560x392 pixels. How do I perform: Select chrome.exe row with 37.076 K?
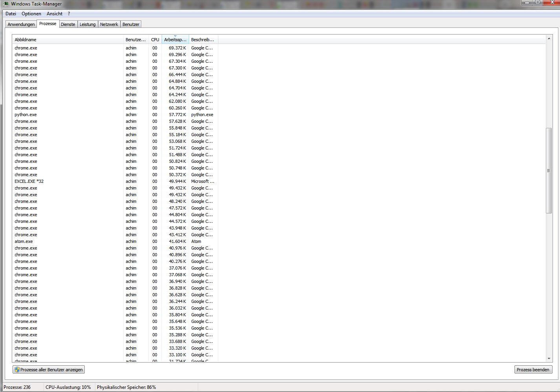pos(115,268)
